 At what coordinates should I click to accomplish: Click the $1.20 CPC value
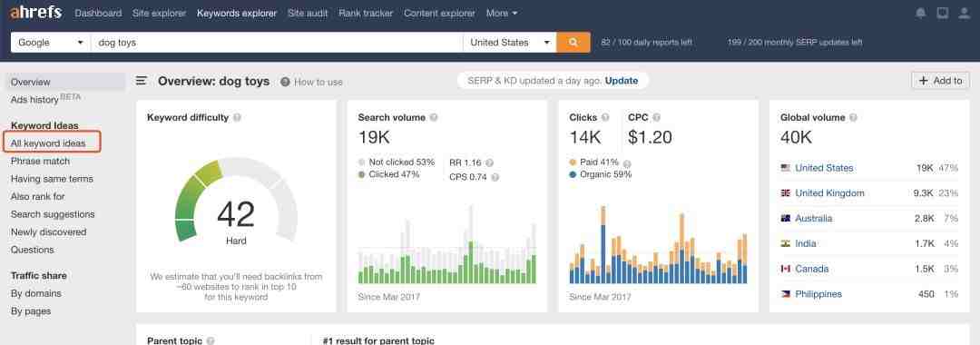tap(650, 137)
